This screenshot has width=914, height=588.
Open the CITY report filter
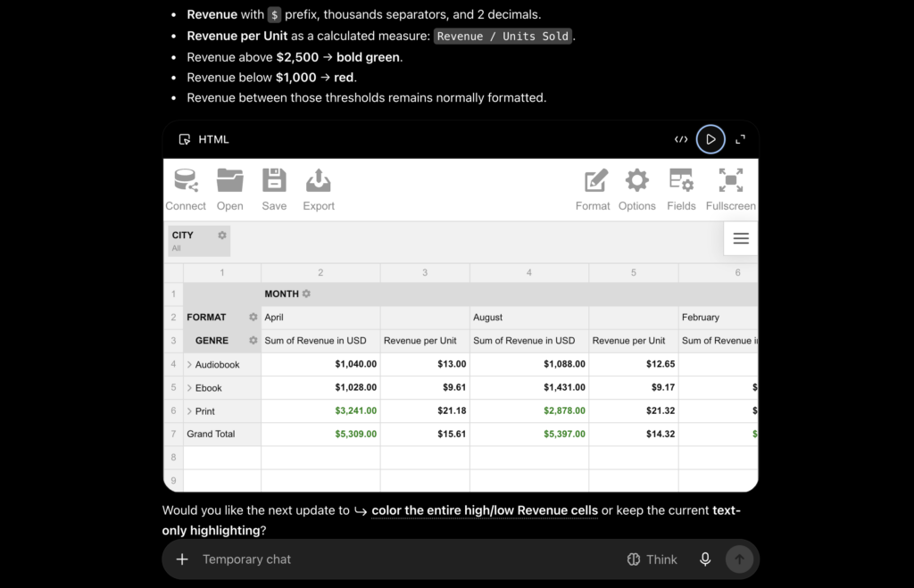199,241
